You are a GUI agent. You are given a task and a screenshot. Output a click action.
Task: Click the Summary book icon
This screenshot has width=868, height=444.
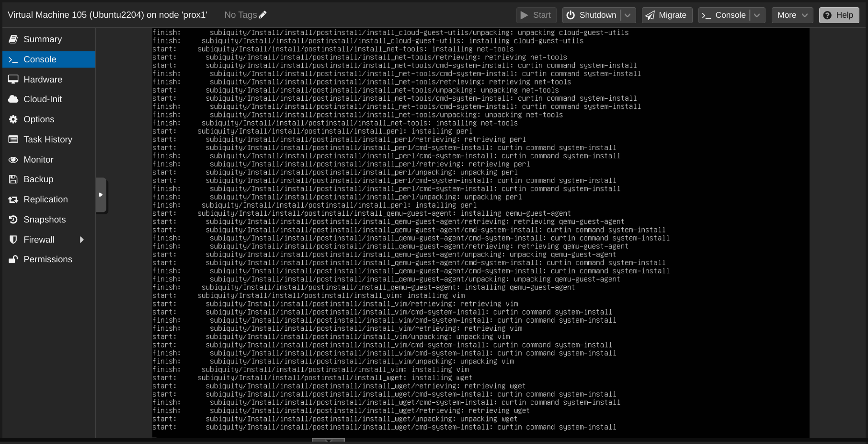coord(13,39)
